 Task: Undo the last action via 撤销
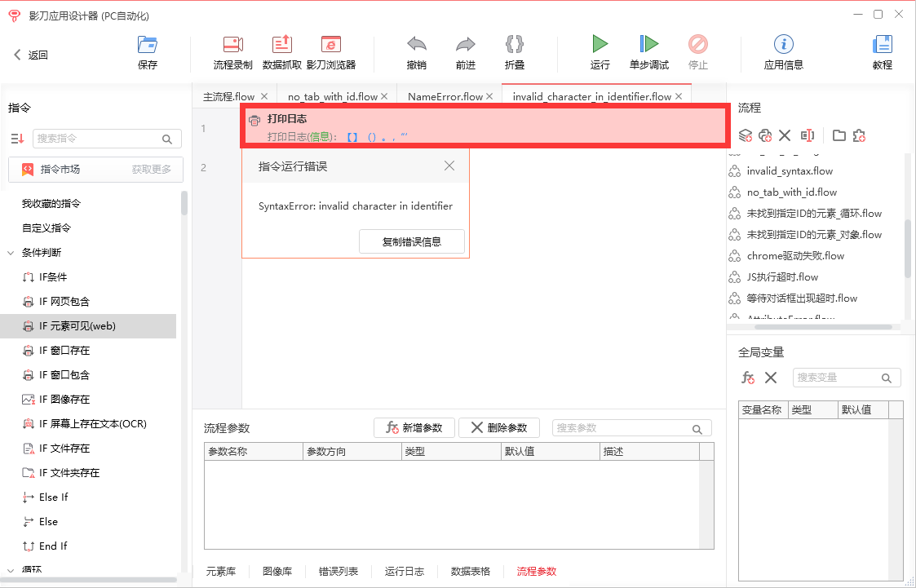click(x=416, y=51)
